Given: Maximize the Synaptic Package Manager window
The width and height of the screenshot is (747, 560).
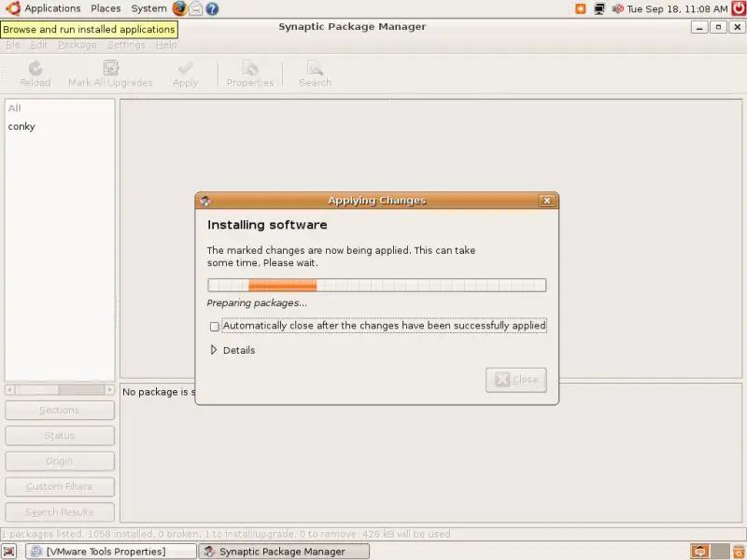Looking at the screenshot, I should [718, 27].
